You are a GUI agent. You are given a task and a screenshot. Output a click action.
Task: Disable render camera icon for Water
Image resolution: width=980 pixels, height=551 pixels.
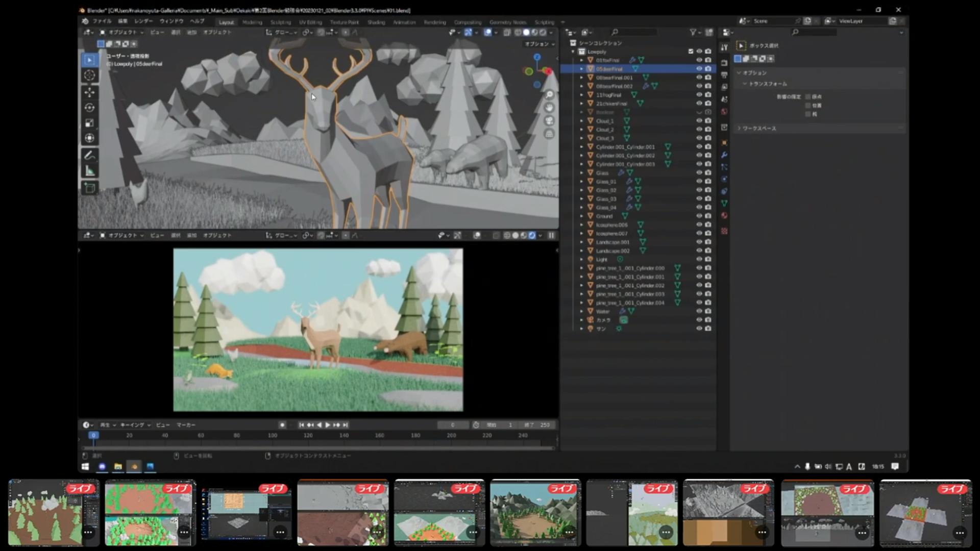pos(708,311)
